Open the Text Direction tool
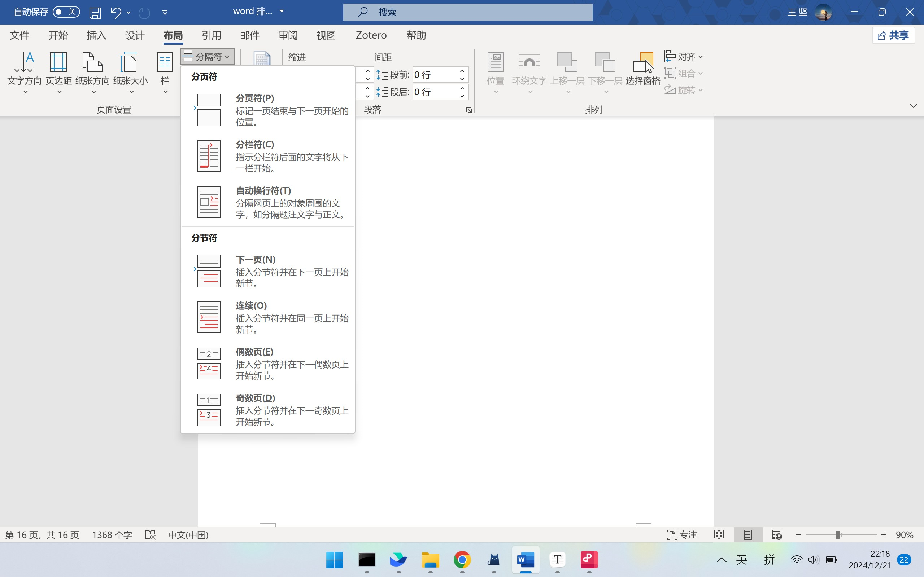 tap(25, 71)
